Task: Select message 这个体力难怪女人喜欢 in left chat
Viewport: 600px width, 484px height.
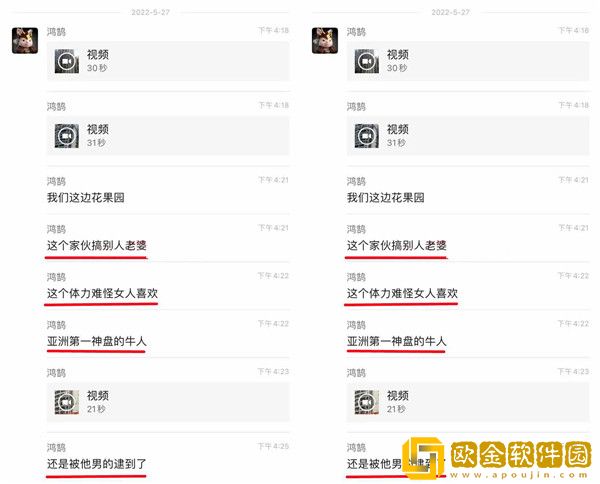Action: (102, 293)
